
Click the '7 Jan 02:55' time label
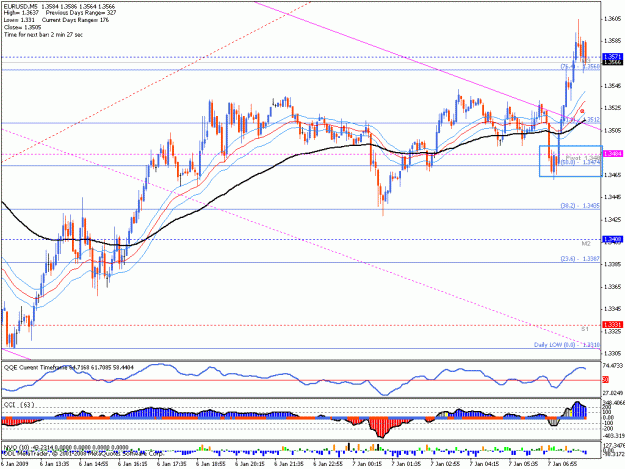pos(446,464)
